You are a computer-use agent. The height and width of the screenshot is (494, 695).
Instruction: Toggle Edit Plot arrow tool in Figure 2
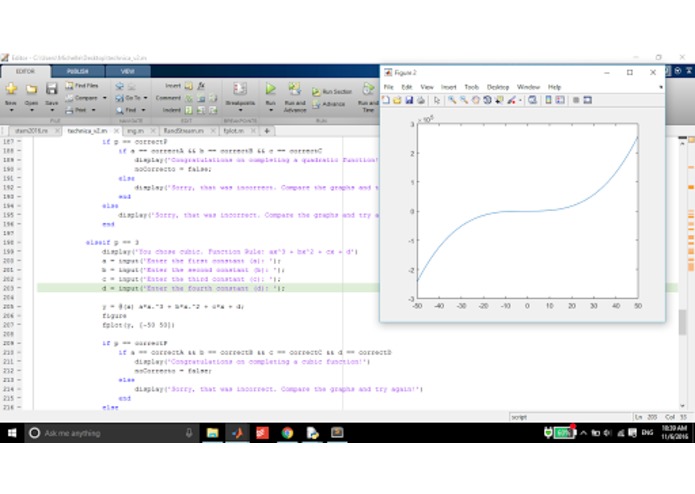point(437,100)
